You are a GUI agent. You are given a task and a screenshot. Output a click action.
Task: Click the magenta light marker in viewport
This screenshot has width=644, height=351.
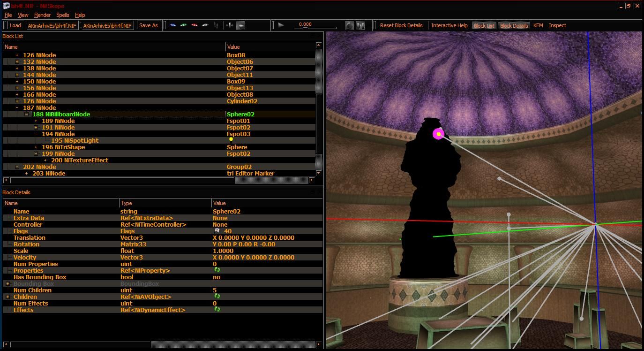pyautogui.click(x=438, y=134)
